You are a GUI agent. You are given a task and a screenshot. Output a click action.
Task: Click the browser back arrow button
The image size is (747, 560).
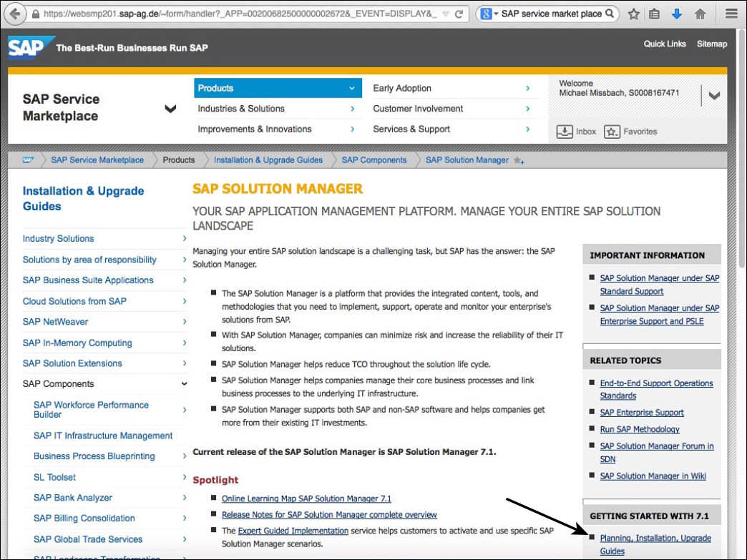(15, 14)
